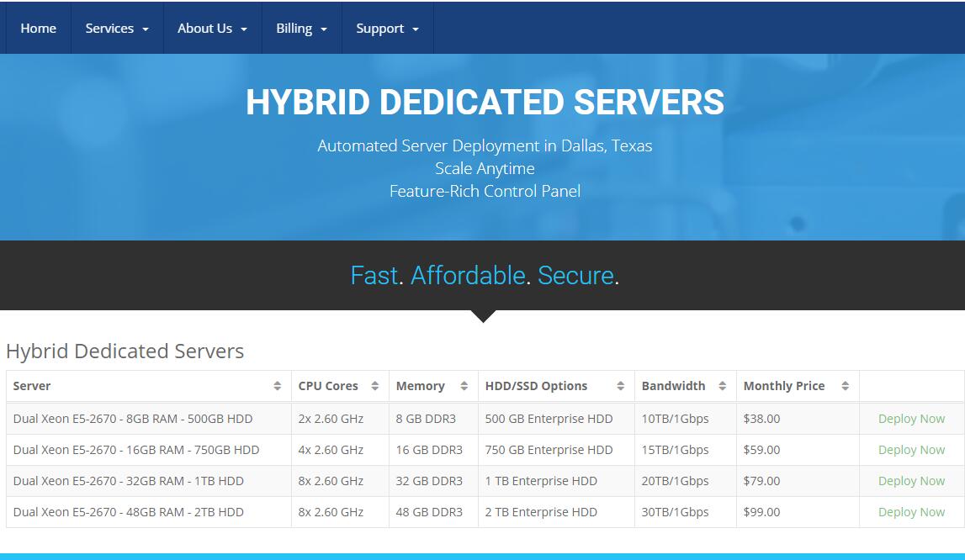Expand the Billing dropdown menu
This screenshot has height=560, width=965.
[x=301, y=28]
